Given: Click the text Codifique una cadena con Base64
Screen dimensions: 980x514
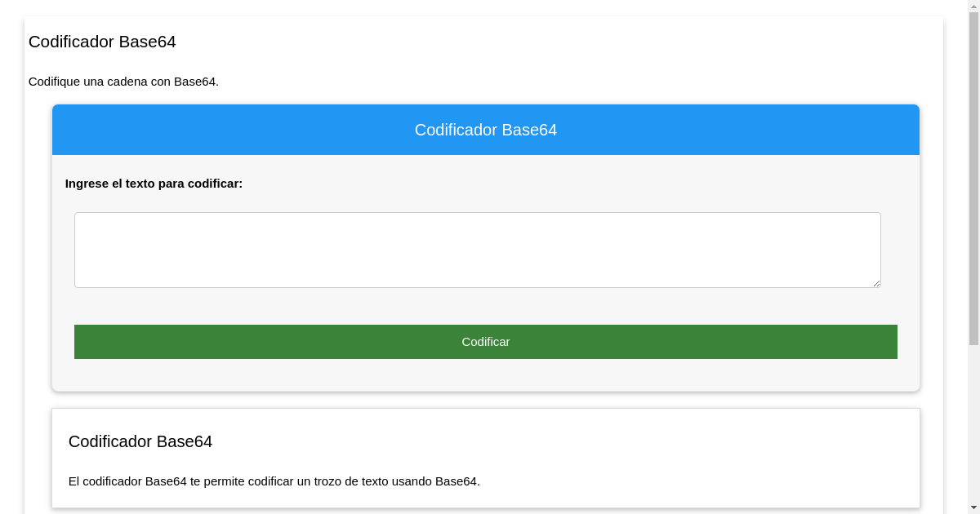Looking at the screenshot, I should click(124, 82).
